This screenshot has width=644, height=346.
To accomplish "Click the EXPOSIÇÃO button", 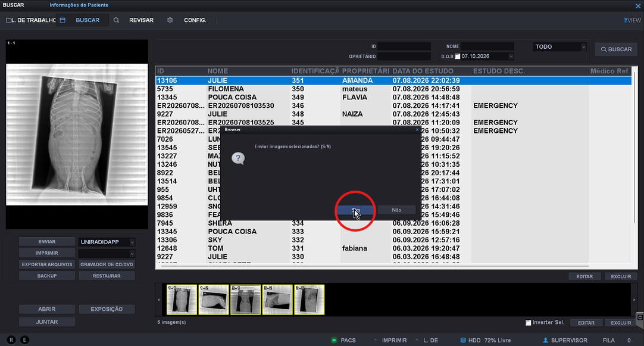I will (107, 309).
